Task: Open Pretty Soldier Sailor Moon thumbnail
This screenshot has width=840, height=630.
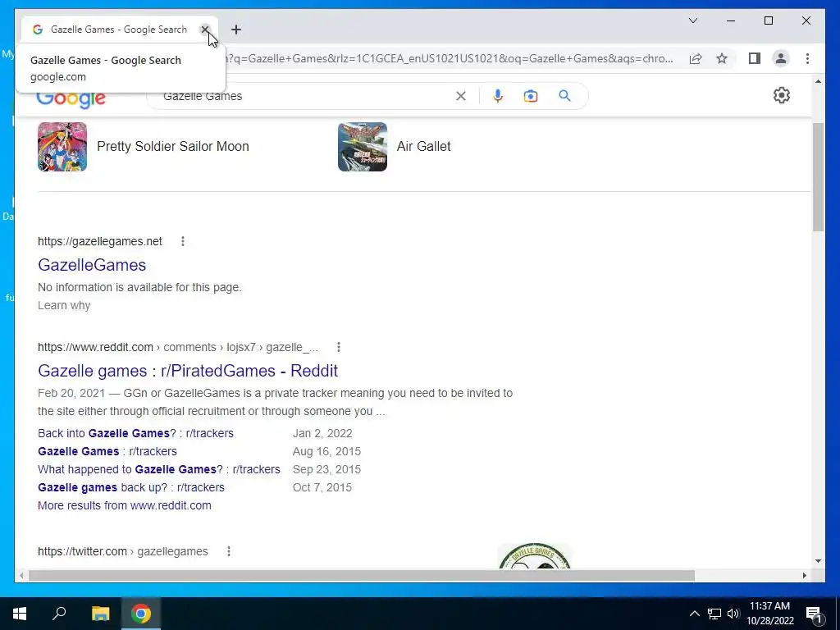Action: click(x=62, y=146)
